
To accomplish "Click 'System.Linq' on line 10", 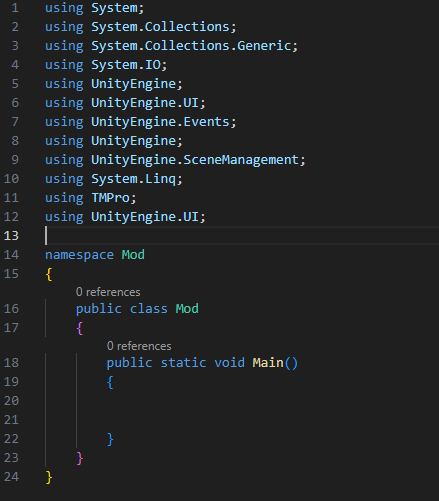I will (134, 179).
